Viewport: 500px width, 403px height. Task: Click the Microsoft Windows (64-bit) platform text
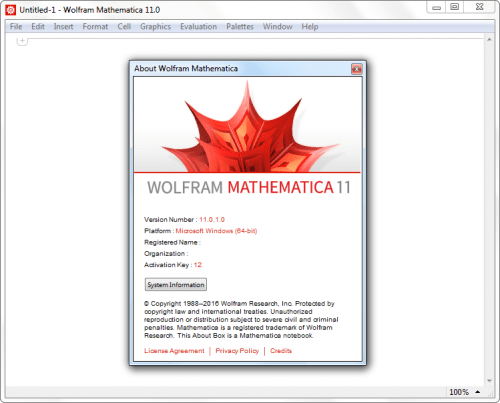pos(216,231)
